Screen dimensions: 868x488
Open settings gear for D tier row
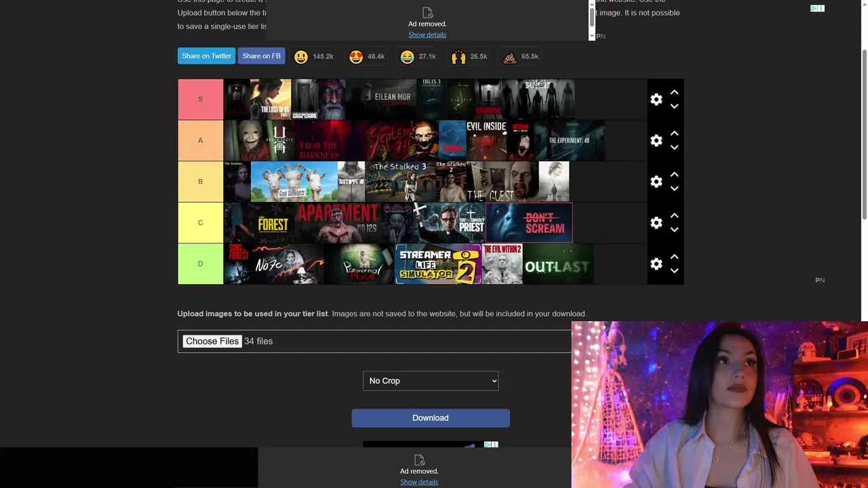pos(656,264)
